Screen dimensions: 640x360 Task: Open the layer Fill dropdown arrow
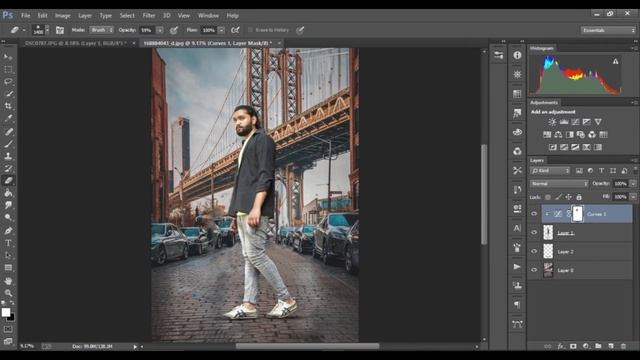[x=633, y=197]
